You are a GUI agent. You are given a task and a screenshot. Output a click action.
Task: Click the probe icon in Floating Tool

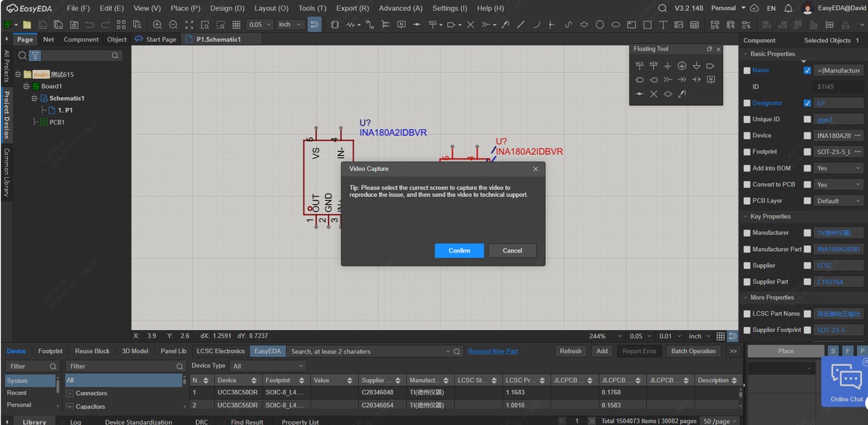click(682, 94)
